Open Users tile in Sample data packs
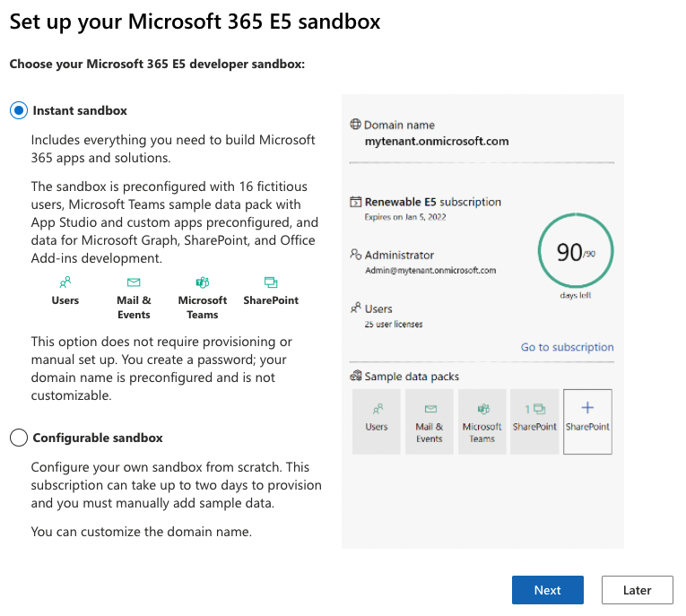Screen dimensions: 686x616 click(x=377, y=421)
